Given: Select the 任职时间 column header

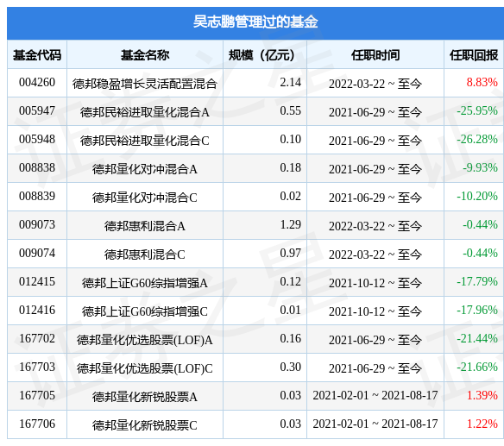Looking at the screenshot, I should [x=375, y=55].
